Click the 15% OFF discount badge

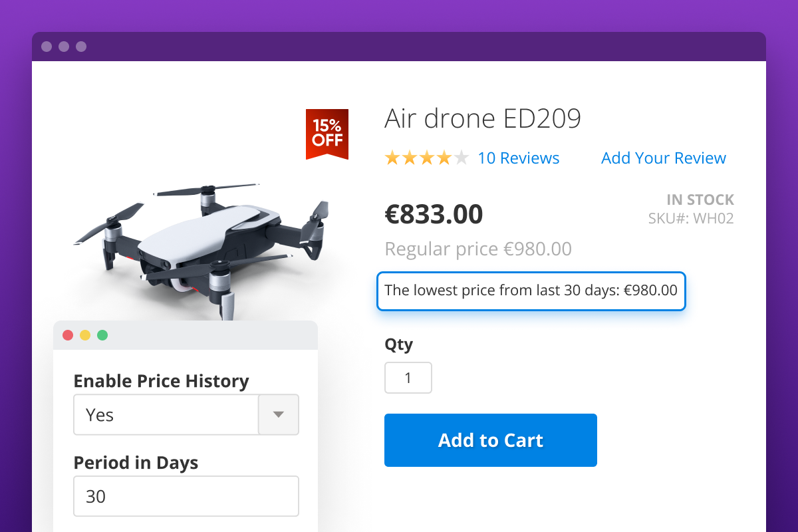coord(327,133)
